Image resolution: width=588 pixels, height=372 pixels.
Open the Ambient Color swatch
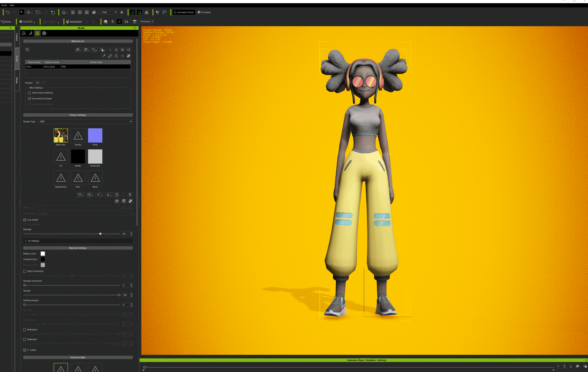43,259
